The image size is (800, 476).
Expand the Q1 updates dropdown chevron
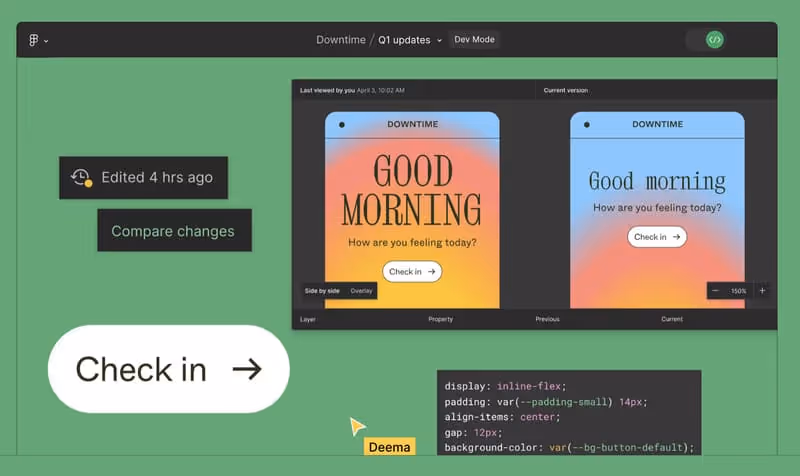pyautogui.click(x=439, y=40)
